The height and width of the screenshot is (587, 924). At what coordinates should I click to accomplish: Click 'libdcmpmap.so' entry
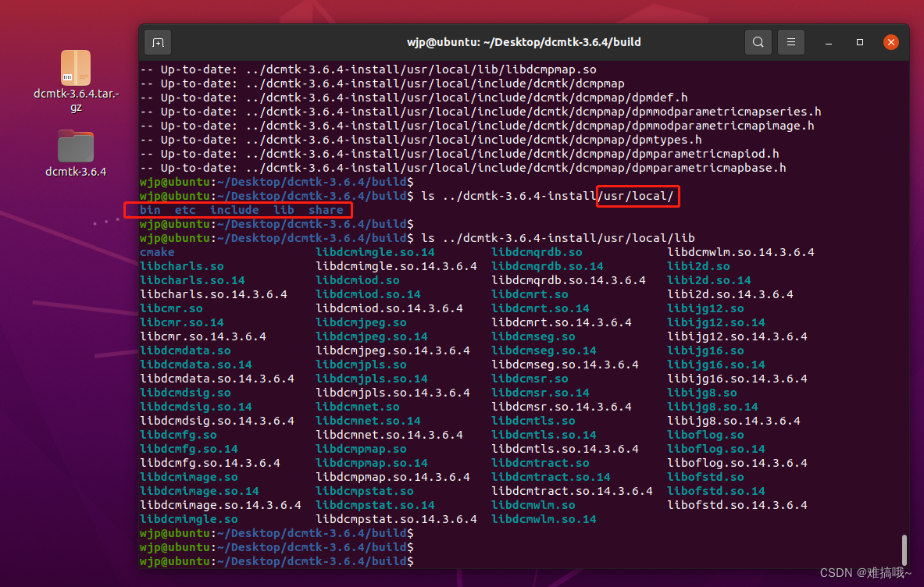pyautogui.click(x=361, y=450)
